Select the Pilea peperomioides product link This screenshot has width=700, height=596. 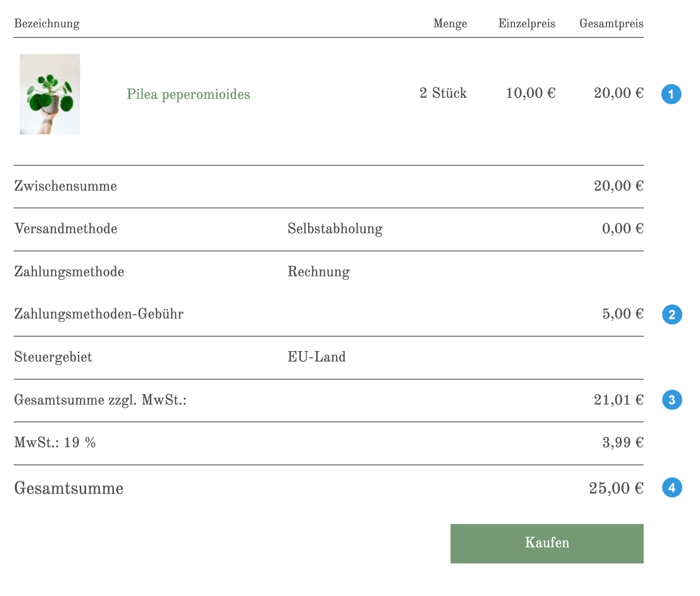(188, 95)
